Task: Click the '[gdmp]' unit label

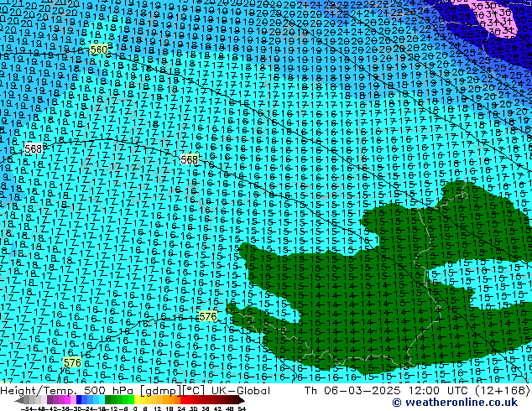Action: click(x=161, y=391)
